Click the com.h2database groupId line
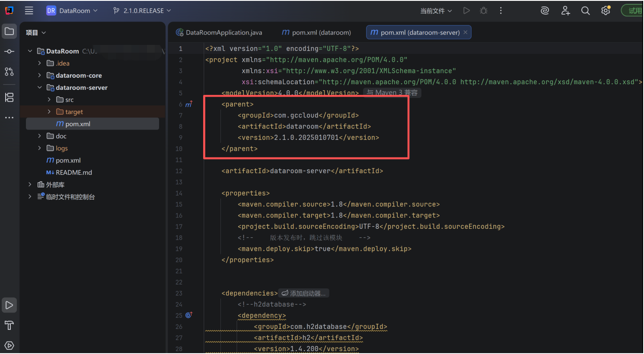This screenshot has height=354, width=644. coord(320,327)
